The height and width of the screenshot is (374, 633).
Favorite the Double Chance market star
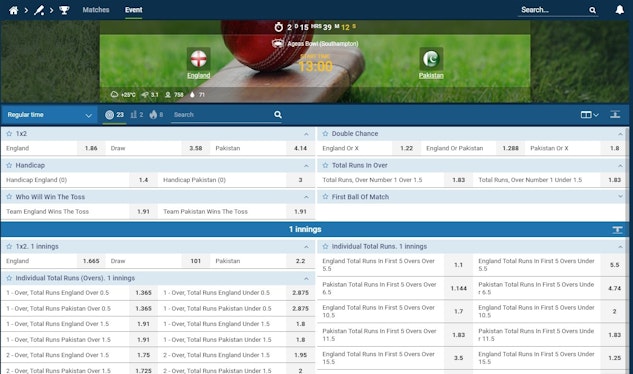click(x=325, y=134)
